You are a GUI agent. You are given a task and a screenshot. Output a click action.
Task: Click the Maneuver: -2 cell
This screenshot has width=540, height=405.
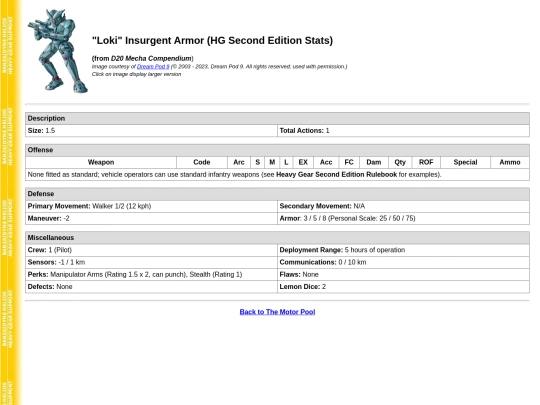coord(151,218)
